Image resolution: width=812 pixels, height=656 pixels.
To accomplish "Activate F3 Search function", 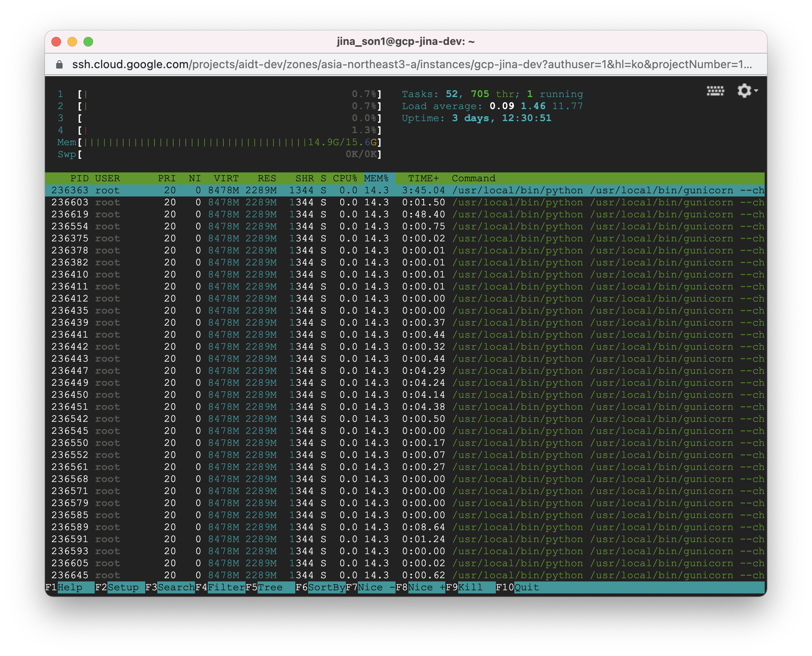I will point(175,587).
